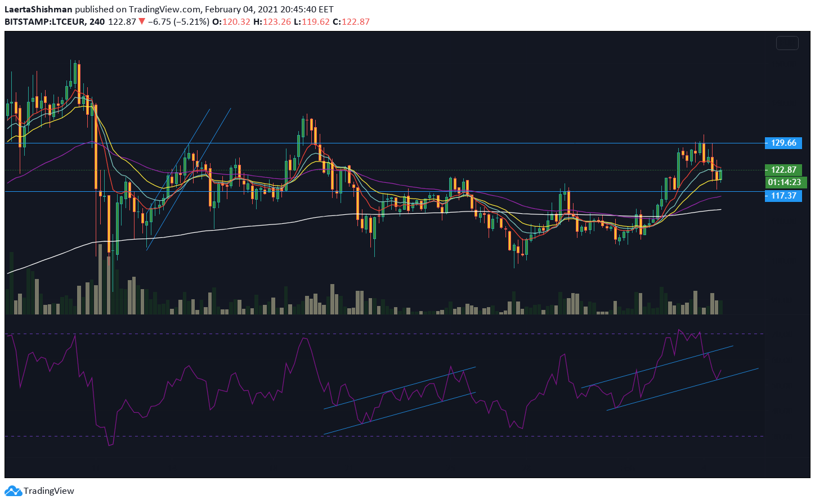Screen dimensions: 815x504
Task: Click the TradingView cloud logo icon
Action: point(13,490)
